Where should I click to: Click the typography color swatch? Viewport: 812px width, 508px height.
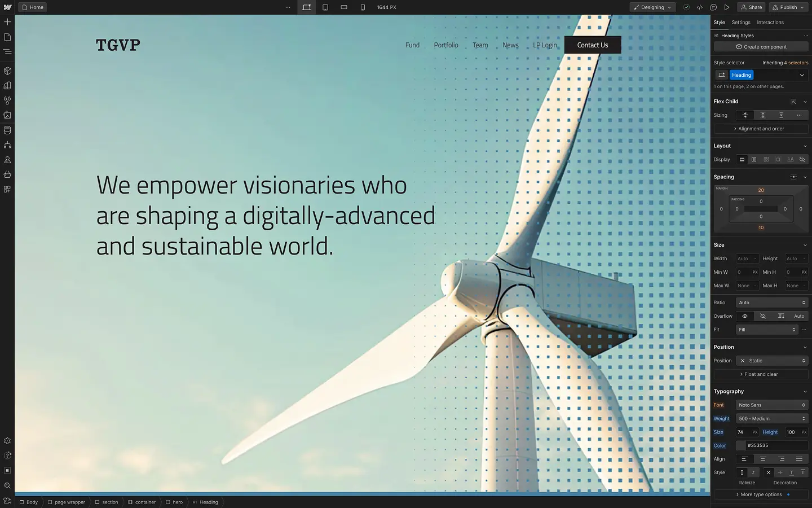coord(741,446)
